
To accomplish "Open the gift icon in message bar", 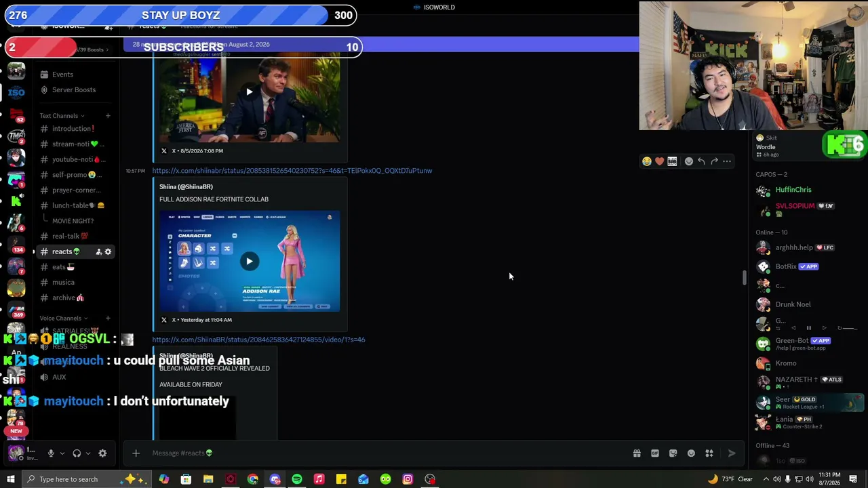I will point(637,453).
